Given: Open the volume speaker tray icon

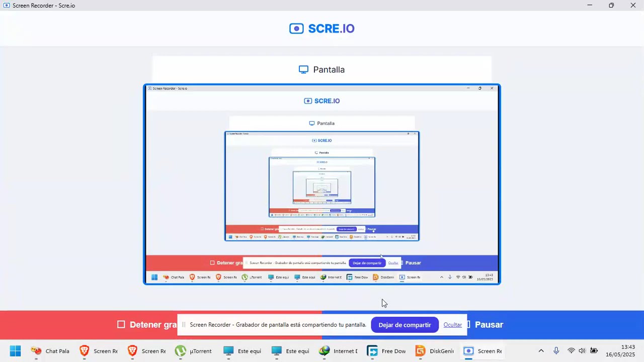Looking at the screenshot, I should [x=582, y=351].
